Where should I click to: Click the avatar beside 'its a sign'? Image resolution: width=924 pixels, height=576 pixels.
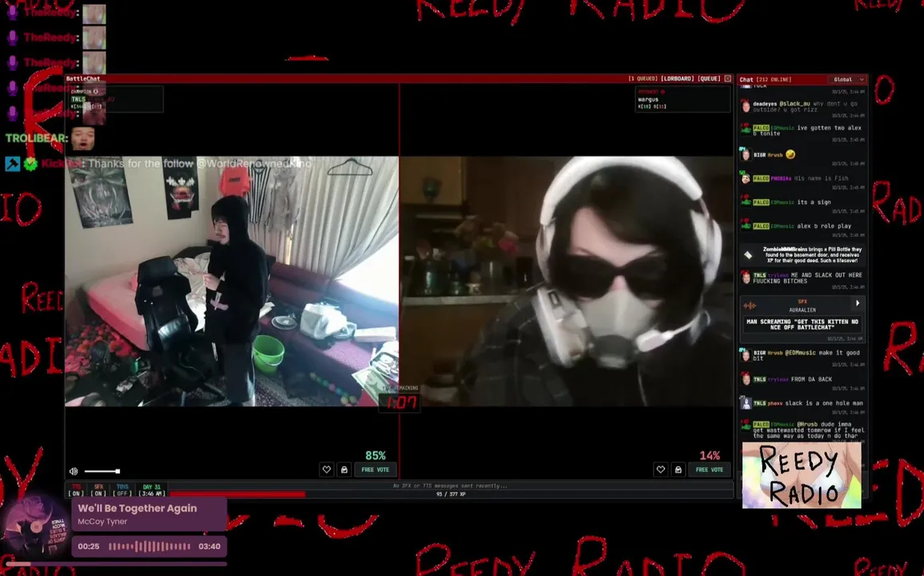click(x=745, y=202)
